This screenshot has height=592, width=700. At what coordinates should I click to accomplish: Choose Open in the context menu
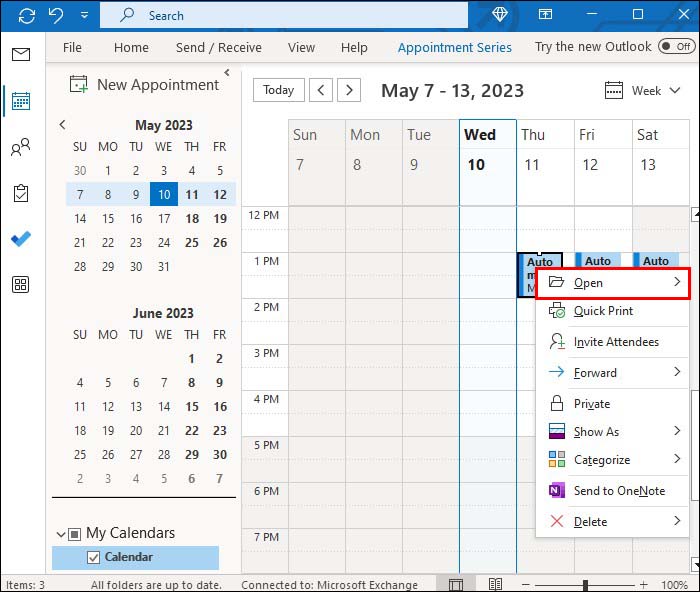(612, 283)
